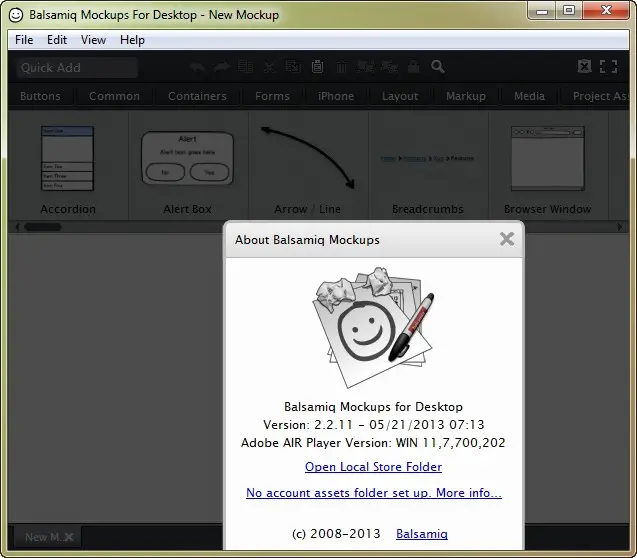637x558 pixels.
Task: Select the Markup library tab
Action: click(466, 96)
